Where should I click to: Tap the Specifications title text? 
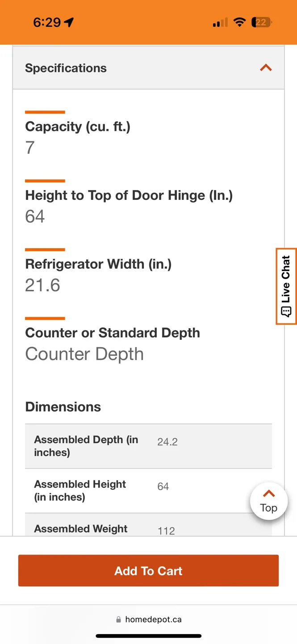(66, 68)
